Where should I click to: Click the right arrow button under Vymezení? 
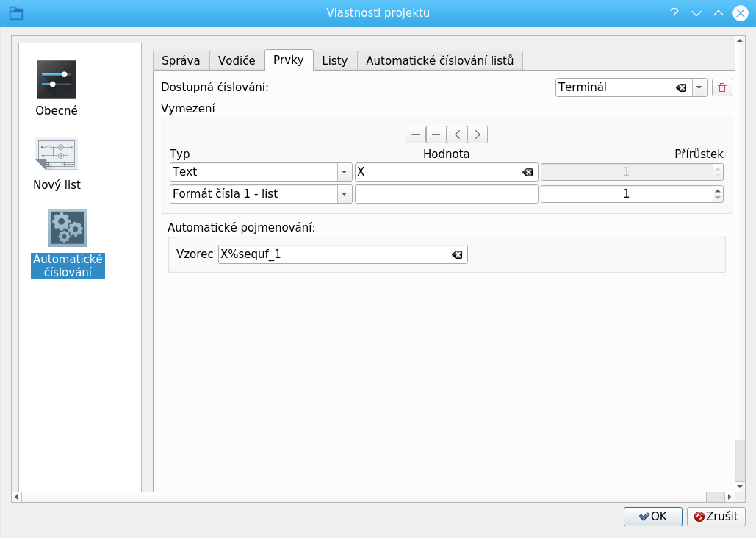[x=478, y=134]
